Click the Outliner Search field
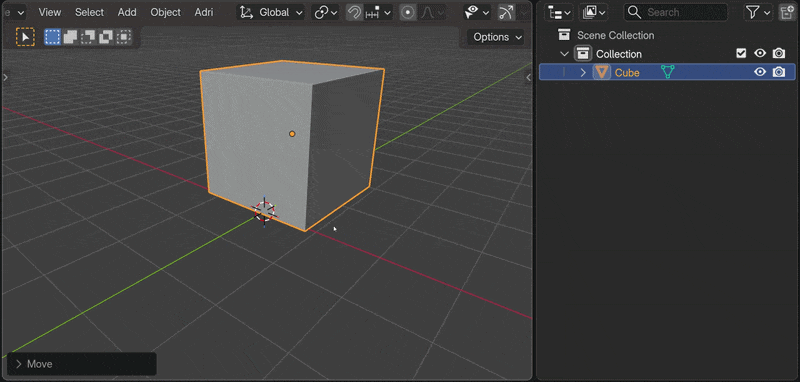 pos(676,12)
